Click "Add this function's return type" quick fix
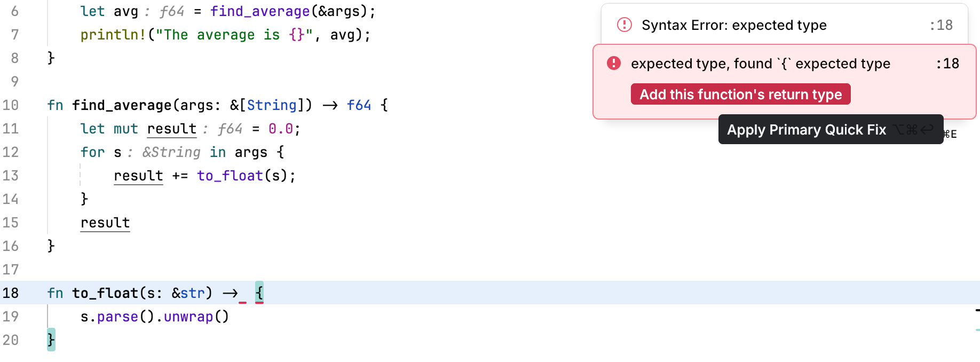 [740, 95]
